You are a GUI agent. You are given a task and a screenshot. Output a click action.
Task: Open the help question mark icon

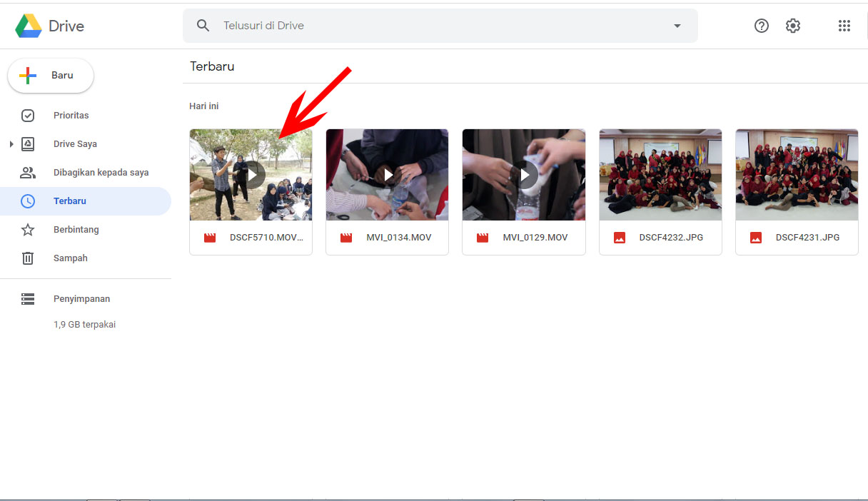coord(762,26)
